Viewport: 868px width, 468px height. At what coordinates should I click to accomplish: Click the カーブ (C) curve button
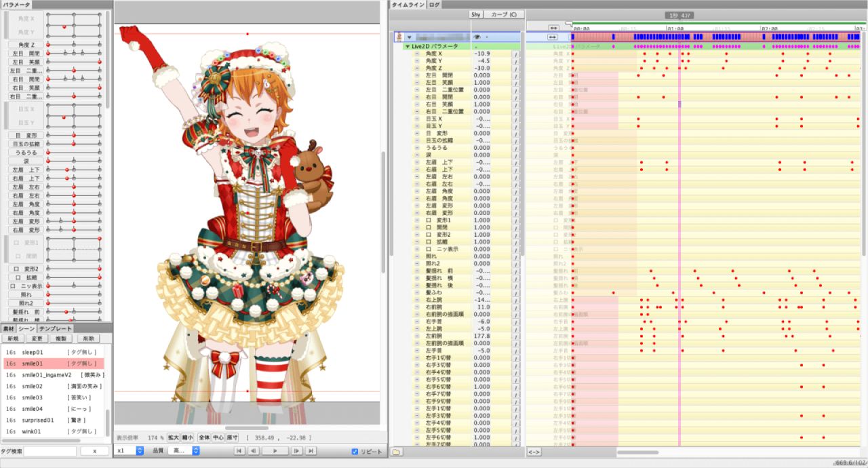pyautogui.click(x=504, y=14)
